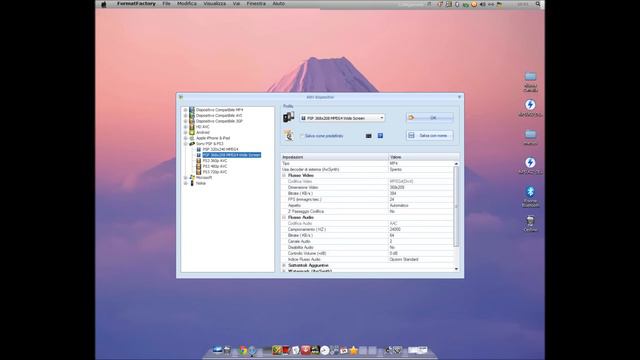Click the Bluetooth desktop shortcut icon

click(530, 192)
